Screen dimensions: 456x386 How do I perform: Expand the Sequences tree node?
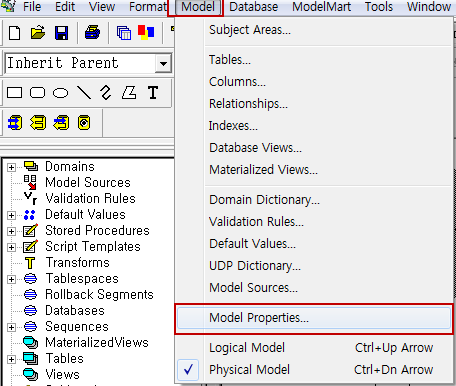11,327
